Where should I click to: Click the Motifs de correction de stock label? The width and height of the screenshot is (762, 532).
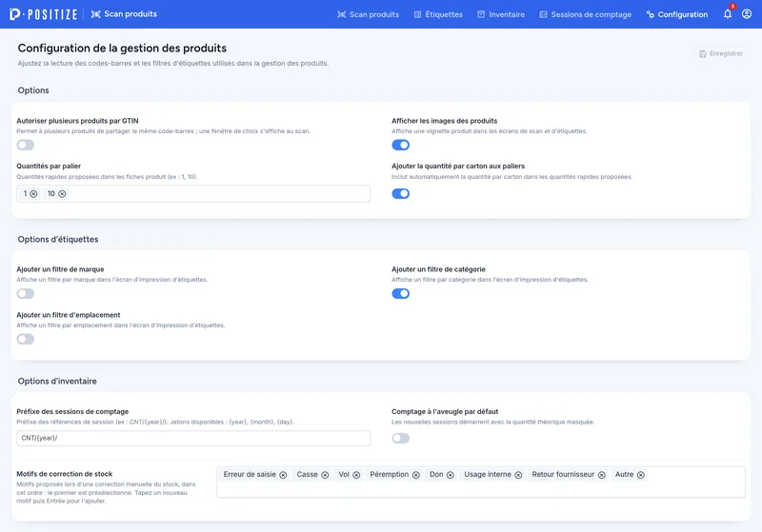[64, 474]
